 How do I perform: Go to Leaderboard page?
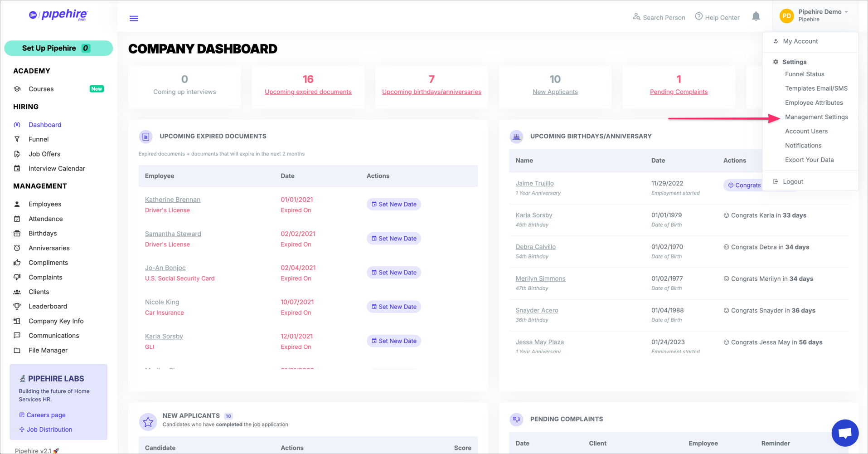pos(48,306)
